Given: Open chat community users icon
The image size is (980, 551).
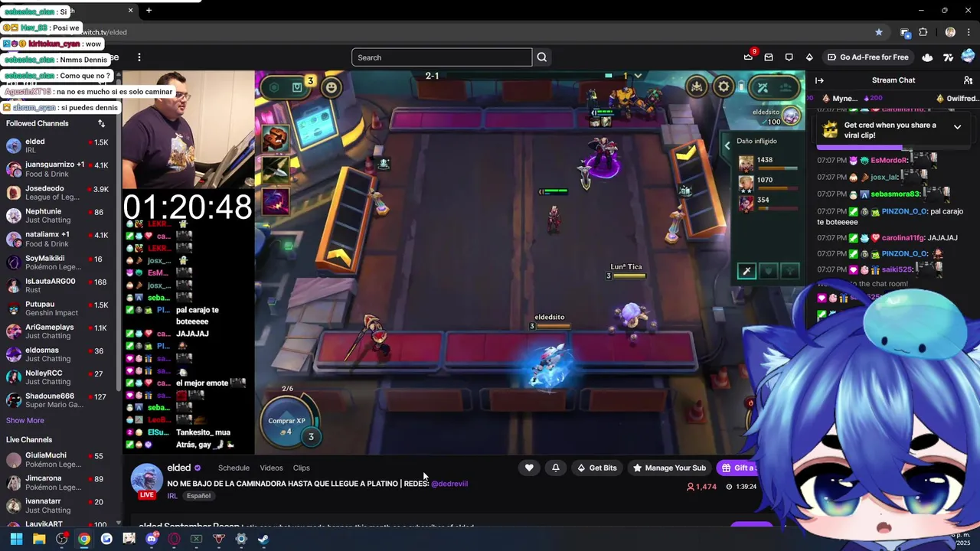Looking at the screenshot, I should point(968,80).
